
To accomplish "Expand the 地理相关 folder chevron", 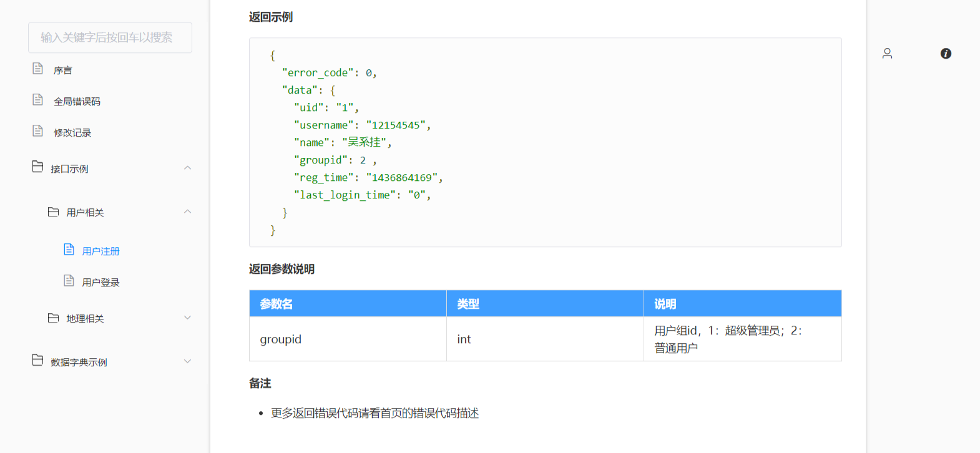I will 187,318.
